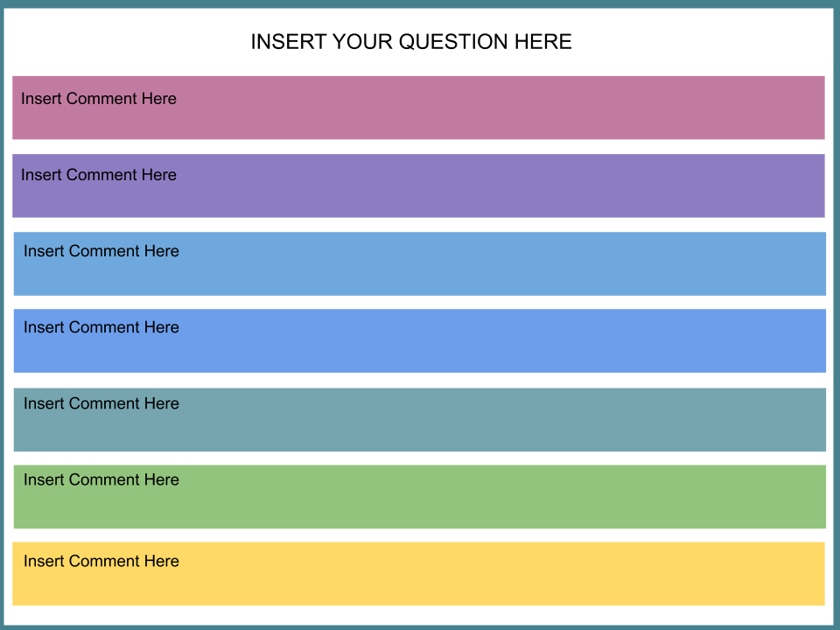Screen dimensions: 840x630
Task: Click 'Insert Comment Here' text in green box
Action: [101, 479]
